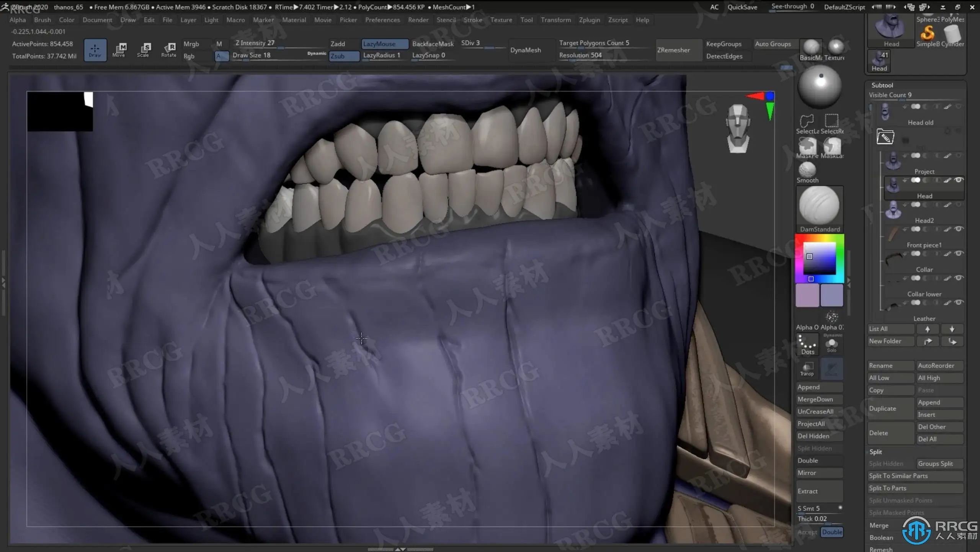Screen dimensions: 980x552
Task: Toggle eye visibility of Front piece1 subtool
Action: (x=958, y=229)
